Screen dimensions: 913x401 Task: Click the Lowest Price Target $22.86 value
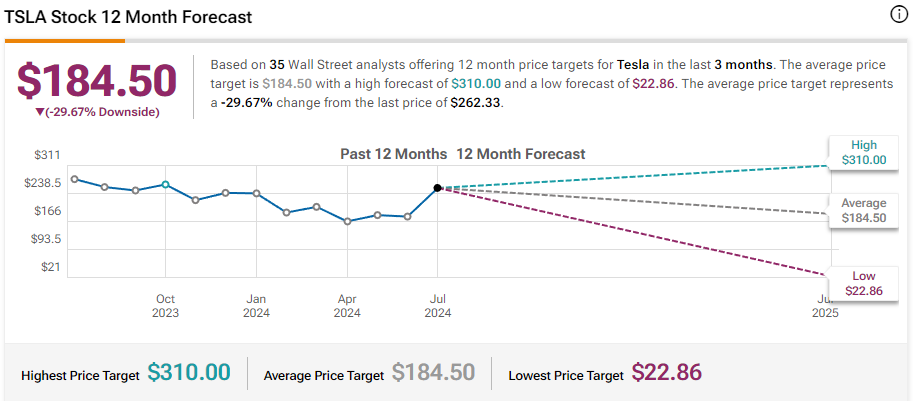tap(667, 373)
